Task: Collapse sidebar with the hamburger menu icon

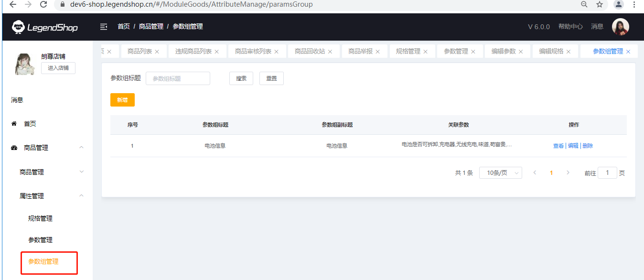Action: [104, 27]
